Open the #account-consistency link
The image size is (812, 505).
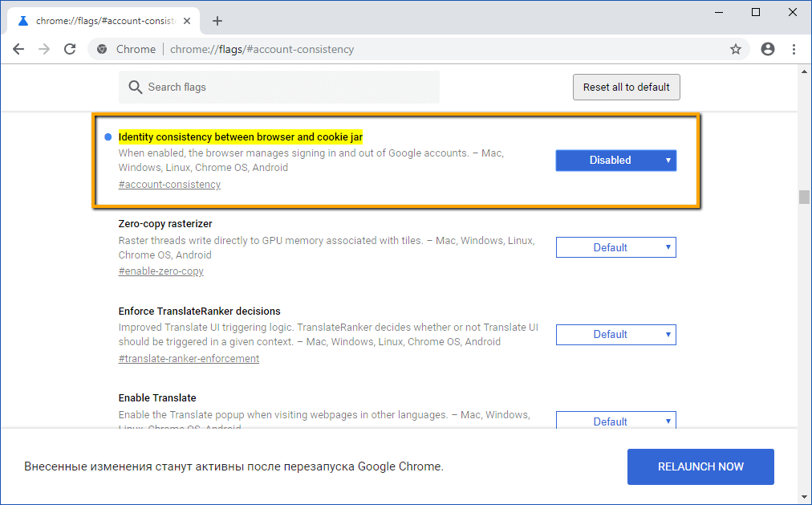tap(169, 184)
